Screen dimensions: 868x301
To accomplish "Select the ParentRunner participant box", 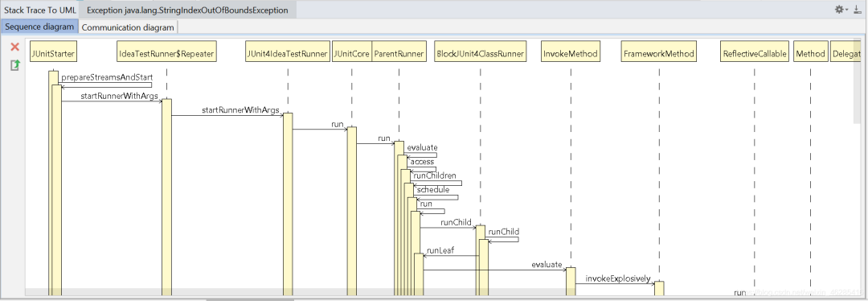I will coord(399,54).
